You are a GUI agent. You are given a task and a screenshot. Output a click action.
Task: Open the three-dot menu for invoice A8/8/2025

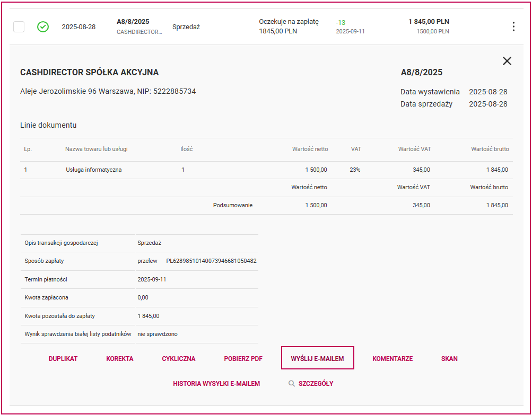[x=513, y=27]
